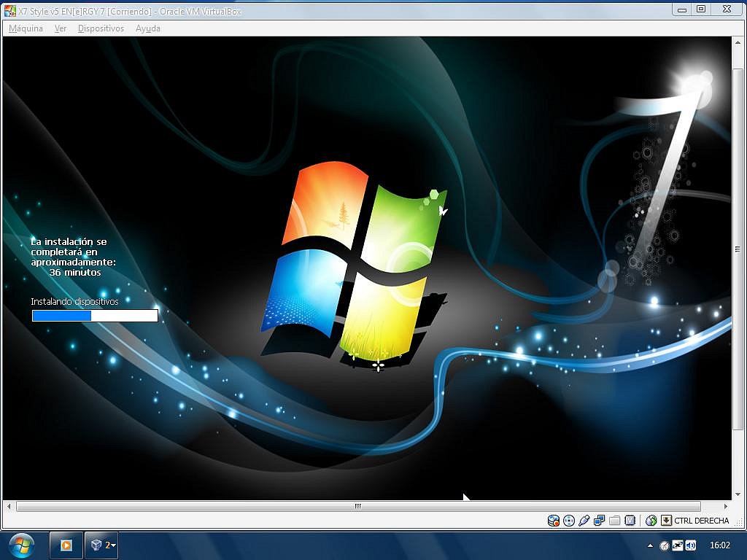This screenshot has width=747, height=560.
Task: Open the Ver menu
Action: coord(61,28)
